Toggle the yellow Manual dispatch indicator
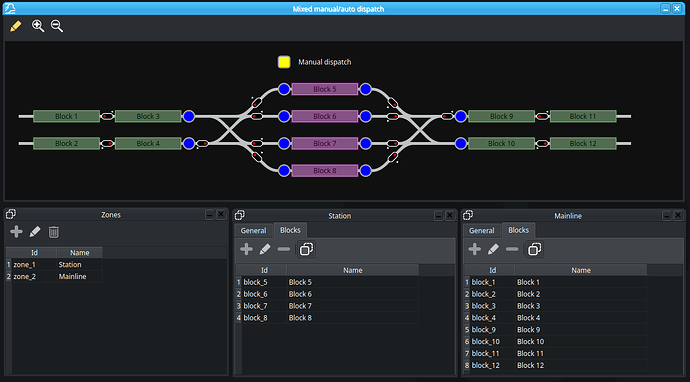Image resolution: width=690 pixels, height=382 pixels. pos(284,62)
